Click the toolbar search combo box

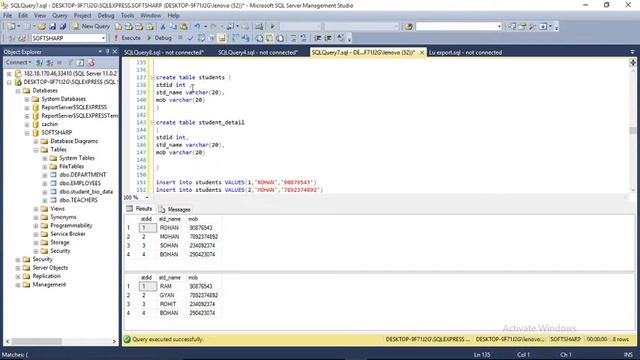tap(458, 27)
